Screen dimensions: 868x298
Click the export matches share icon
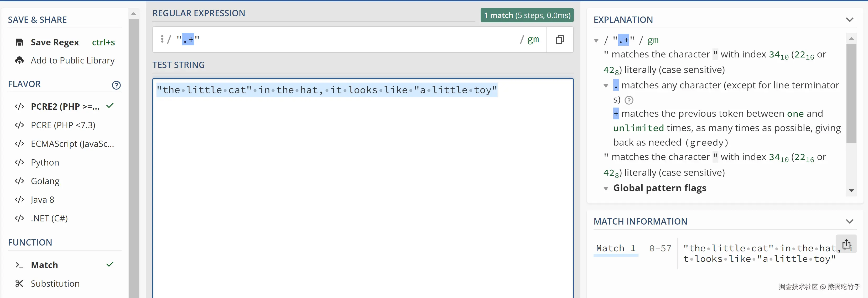[846, 244]
